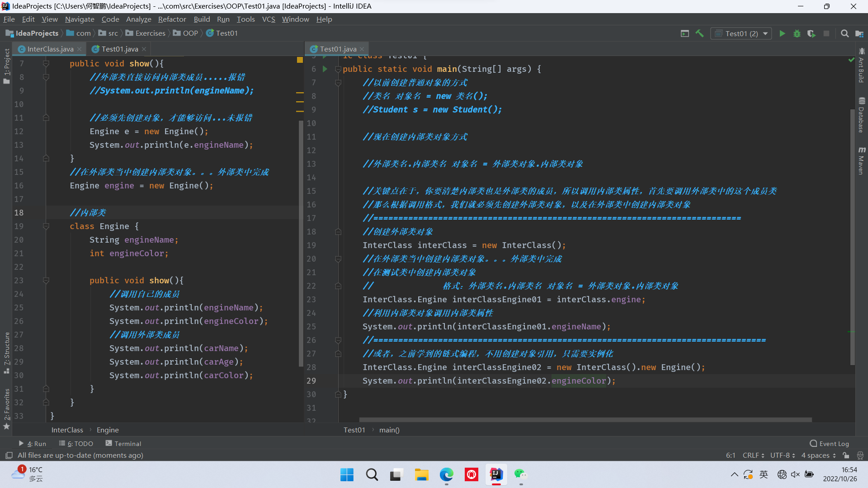The image size is (868, 488).
Task: Collapse the class Engine fold marker
Action: pos(46,226)
